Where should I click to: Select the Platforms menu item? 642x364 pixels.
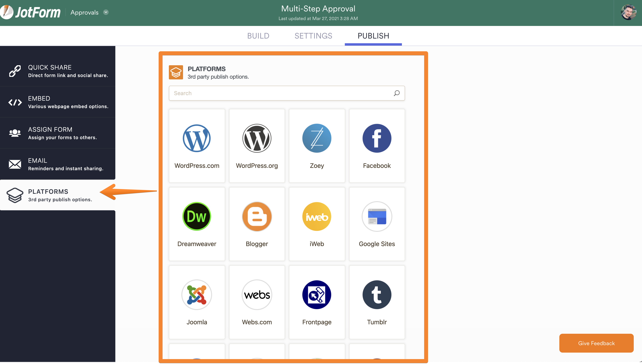click(57, 195)
